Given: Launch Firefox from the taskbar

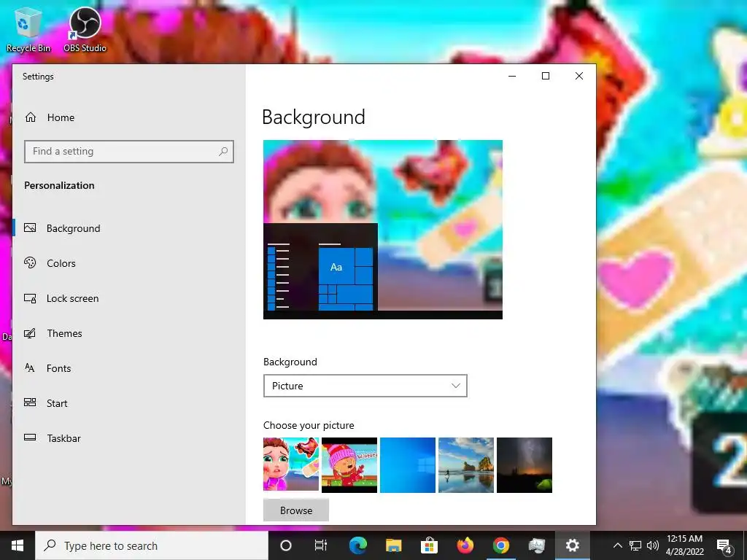Looking at the screenshot, I should (x=465, y=545).
